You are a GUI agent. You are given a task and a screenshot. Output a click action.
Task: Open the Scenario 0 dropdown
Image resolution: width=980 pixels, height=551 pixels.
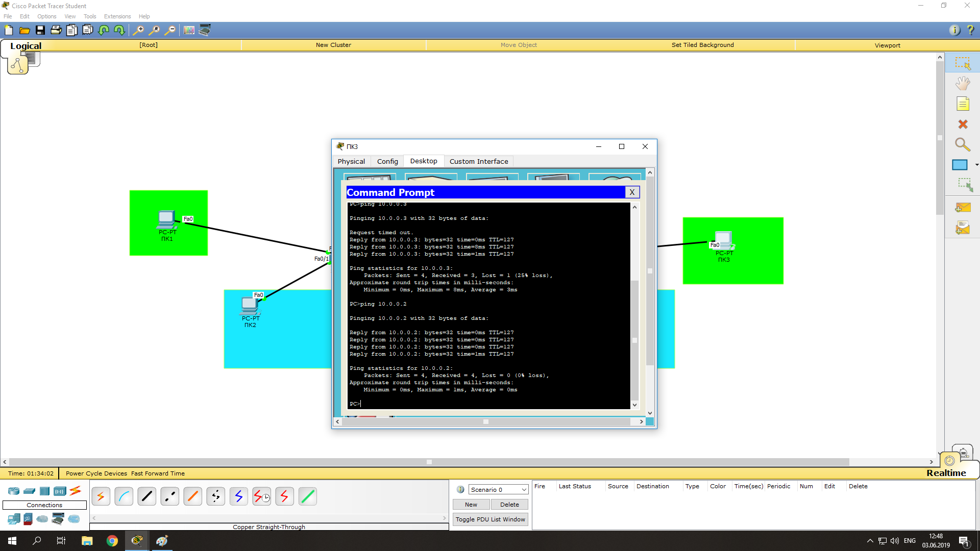pyautogui.click(x=498, y=490)
